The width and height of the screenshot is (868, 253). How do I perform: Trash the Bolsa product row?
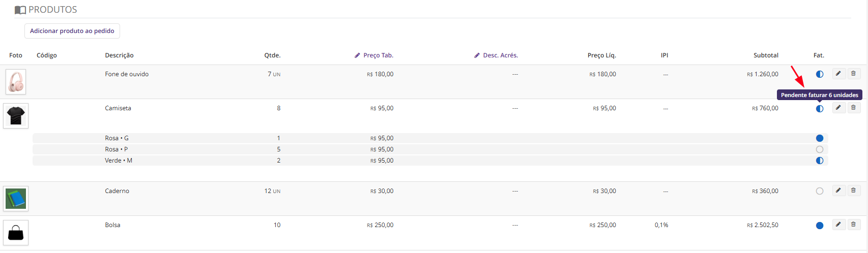[x=854, y=225]
